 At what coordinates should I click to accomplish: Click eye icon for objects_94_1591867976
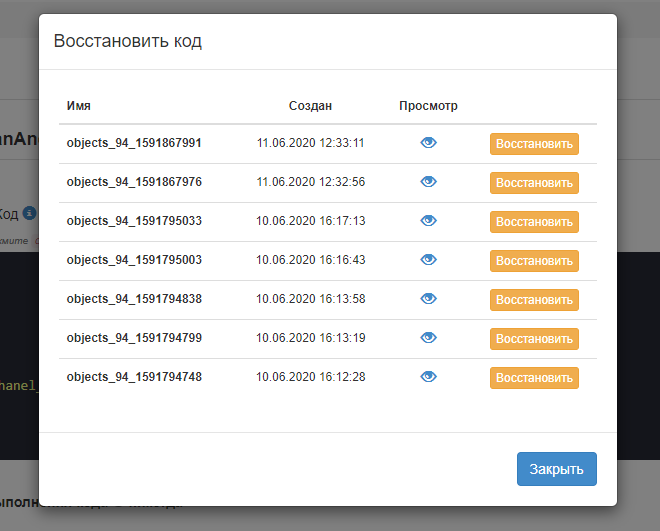click(x=429, y=182)
